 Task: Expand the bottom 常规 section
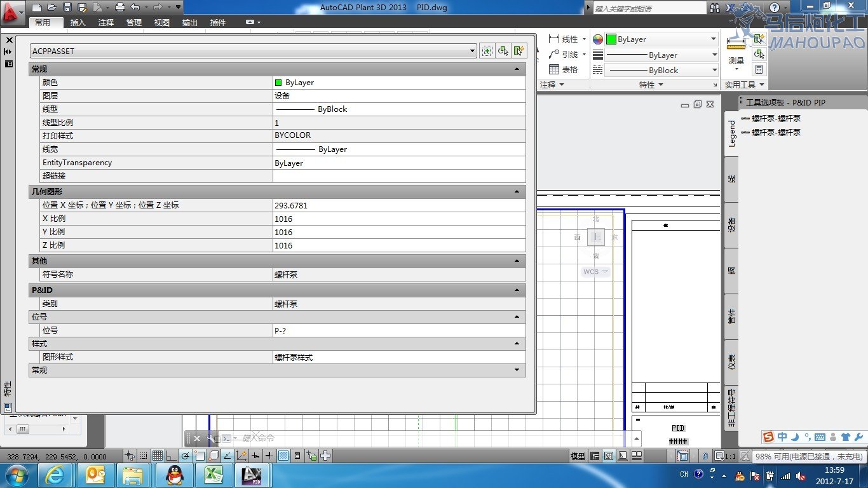tap(517, 370)
